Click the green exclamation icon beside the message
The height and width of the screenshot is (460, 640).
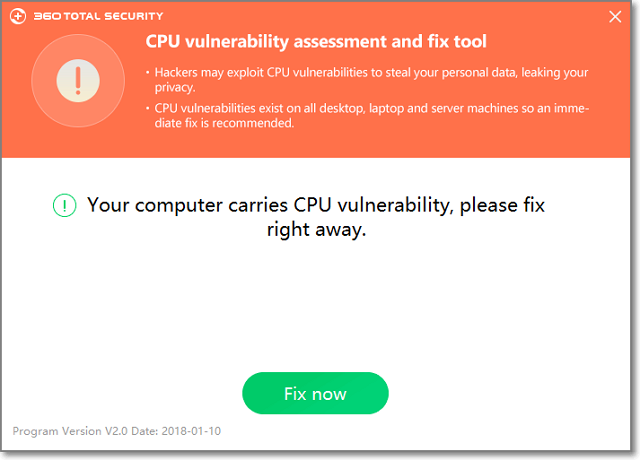point(65,206)
